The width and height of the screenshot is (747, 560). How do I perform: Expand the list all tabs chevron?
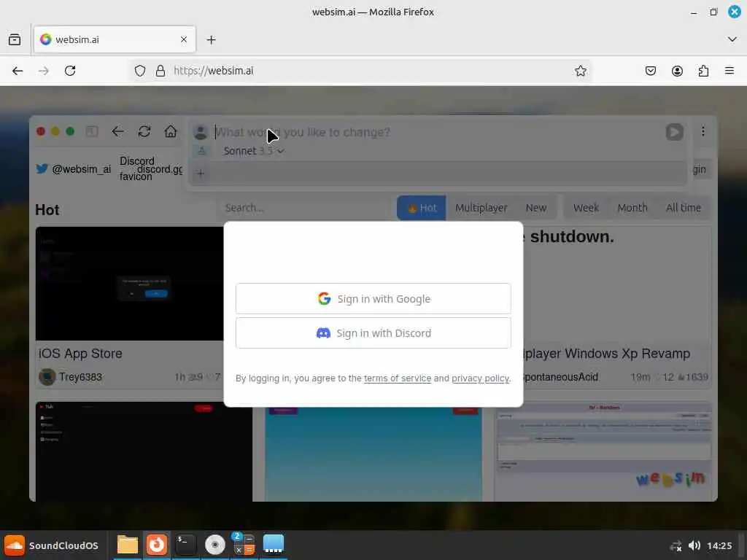(x=732, y=39)
